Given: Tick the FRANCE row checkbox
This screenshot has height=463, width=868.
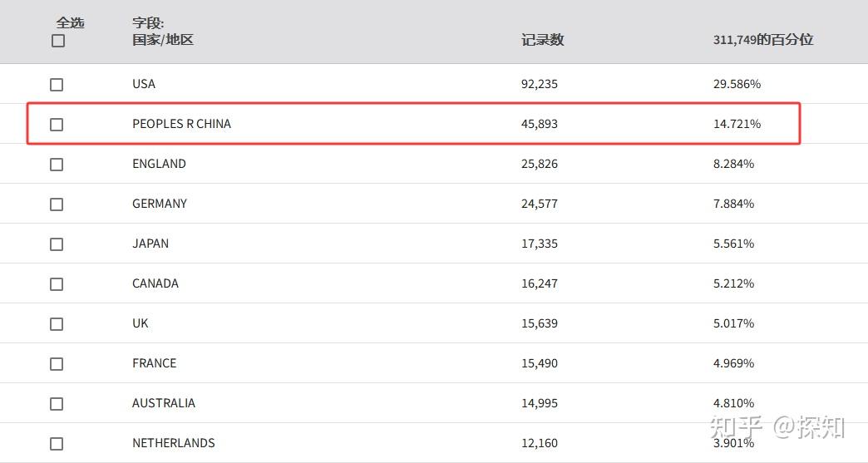Looking at the screenshot, I should point(57,364).
